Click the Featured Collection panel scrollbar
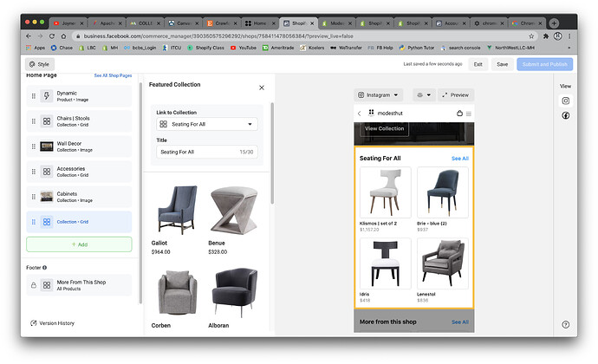 coord(272,153)
